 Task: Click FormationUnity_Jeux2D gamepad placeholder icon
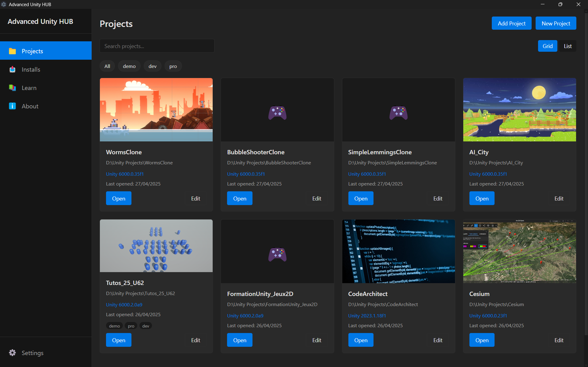(x=277, y=255)
